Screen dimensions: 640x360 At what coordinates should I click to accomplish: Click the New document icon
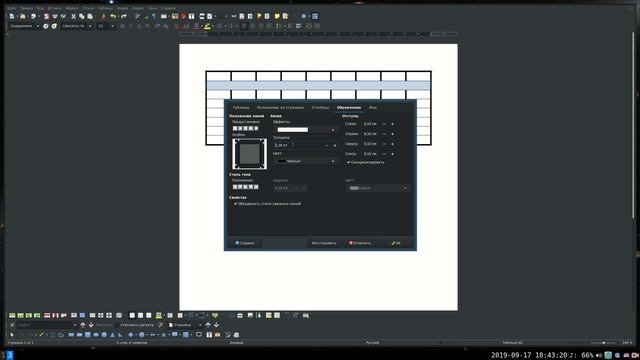[12, 16]
